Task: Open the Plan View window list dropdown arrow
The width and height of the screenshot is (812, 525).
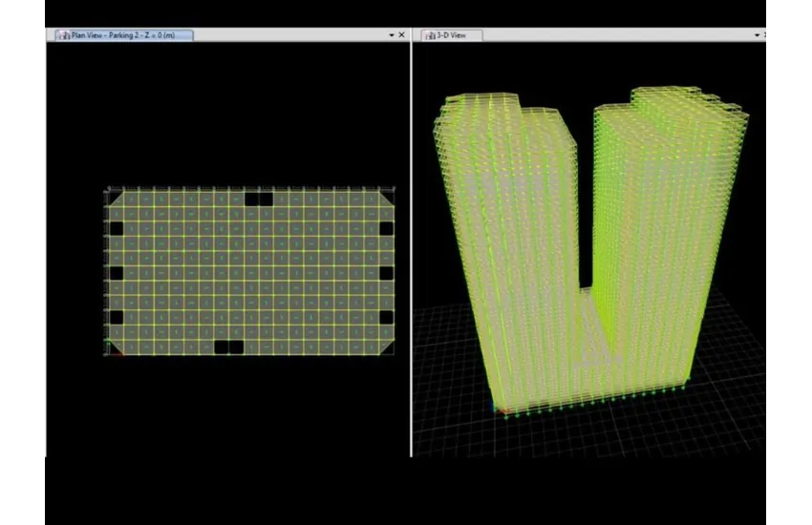Action: (391, 35)
